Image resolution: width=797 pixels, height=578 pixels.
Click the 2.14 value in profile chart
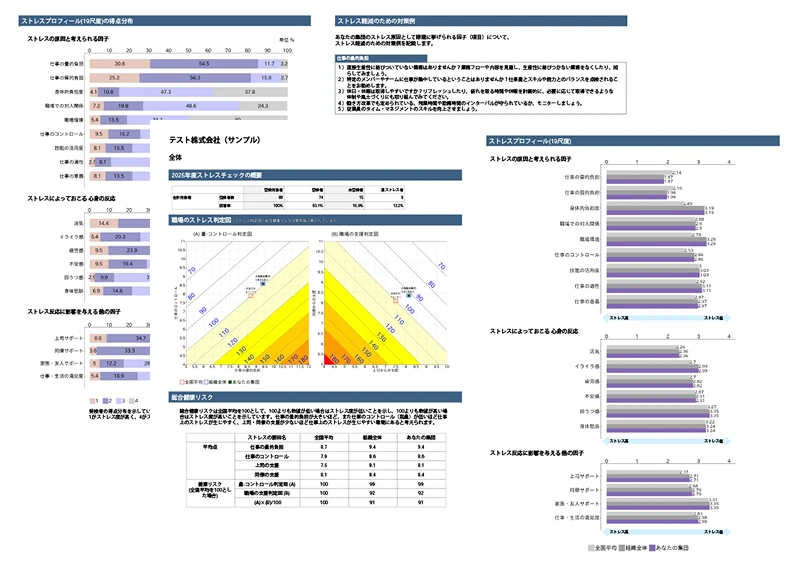pyautogui.click(x=677, y=173)
